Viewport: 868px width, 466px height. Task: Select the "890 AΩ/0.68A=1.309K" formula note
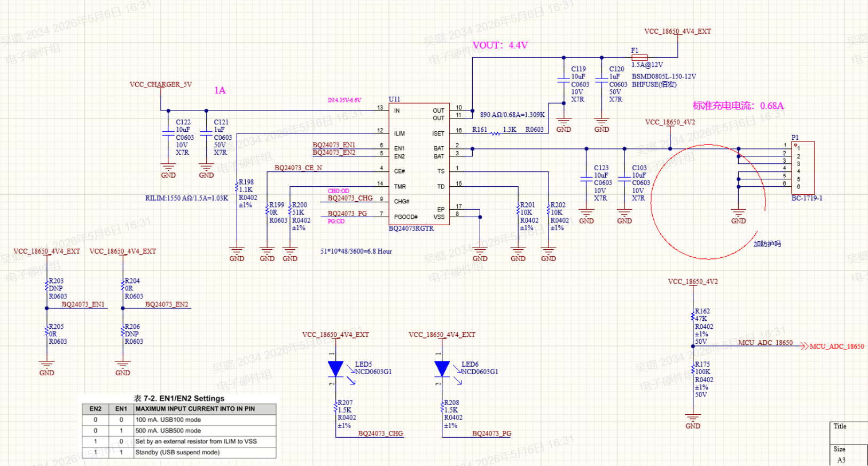click(x=512, y=115)
